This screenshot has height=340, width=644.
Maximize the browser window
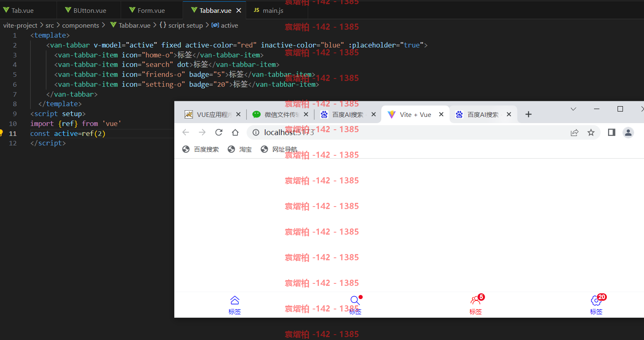[x=620, y=109]
